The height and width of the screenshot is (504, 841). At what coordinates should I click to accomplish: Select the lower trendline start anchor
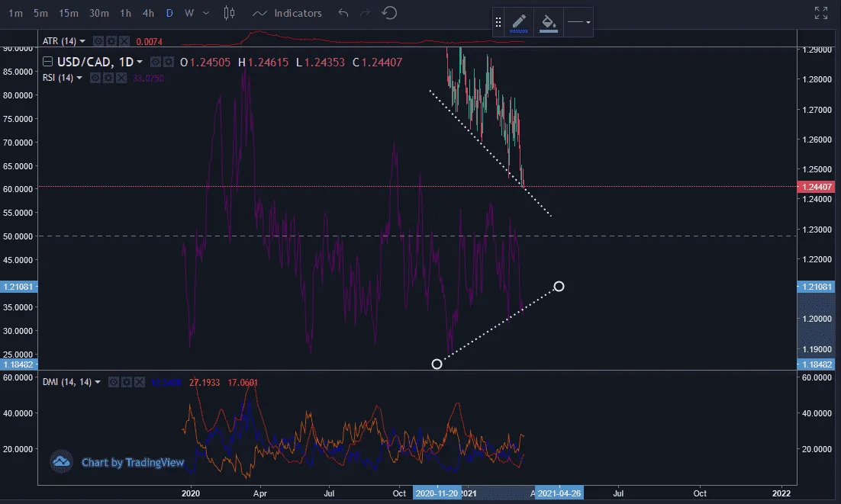coord(437,364)
